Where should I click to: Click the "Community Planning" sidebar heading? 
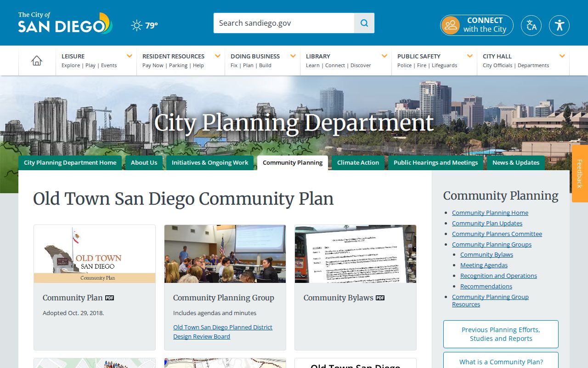(x=501, y=195)
